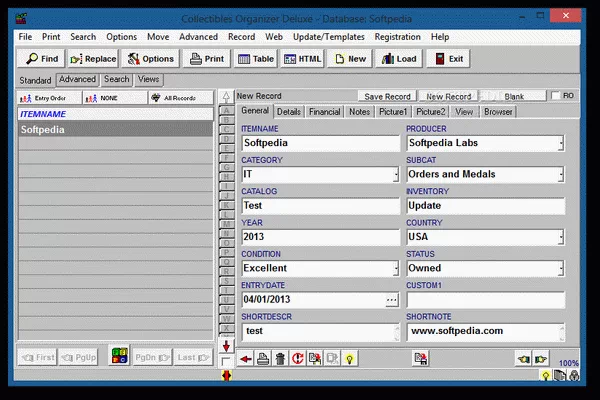The height and width of the screenshot is (400, 600).
Task: Toggle the RO read-only checkbox
Action: [x=555, y=96]
